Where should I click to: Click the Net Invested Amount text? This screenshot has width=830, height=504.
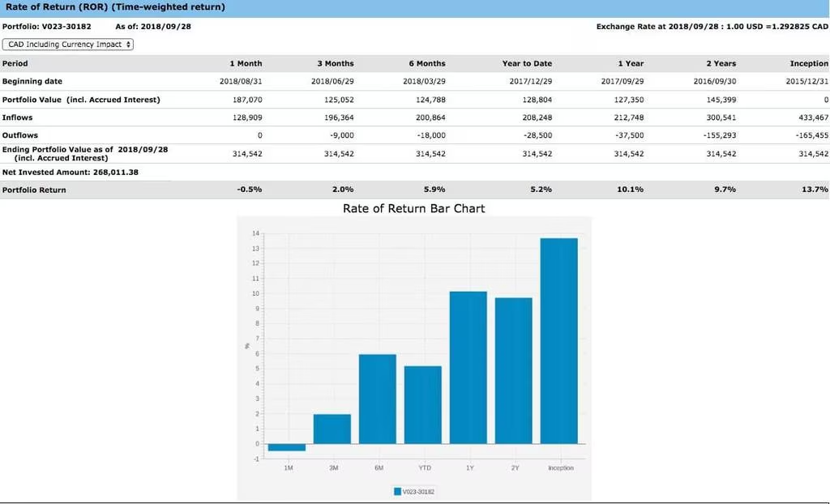coord(71,172)
